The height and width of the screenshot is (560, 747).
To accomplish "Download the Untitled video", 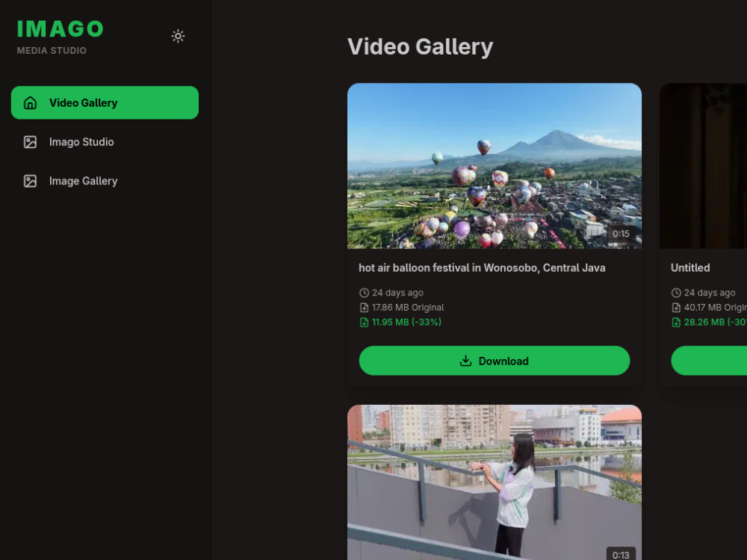I will [709, 361].
